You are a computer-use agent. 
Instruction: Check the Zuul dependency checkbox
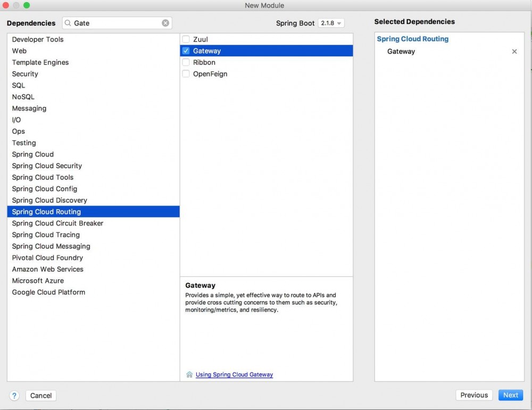pos(186,39)
